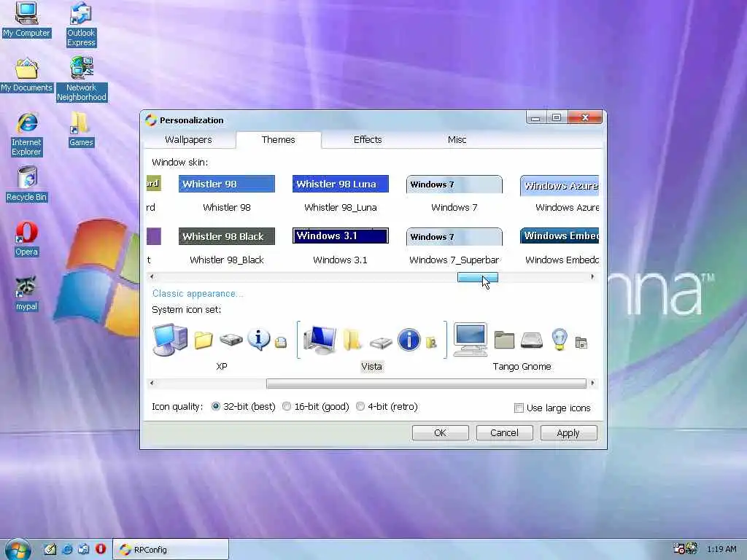Choose the Windows 7 window skin
The width and height of the screenshot is (747, 560).
[x=454, y=194]
